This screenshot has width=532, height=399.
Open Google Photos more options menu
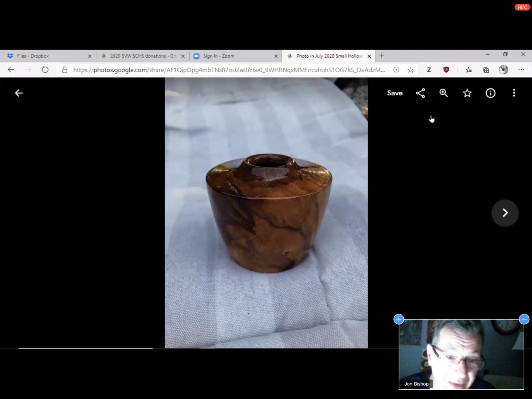(x=514, y=93)
